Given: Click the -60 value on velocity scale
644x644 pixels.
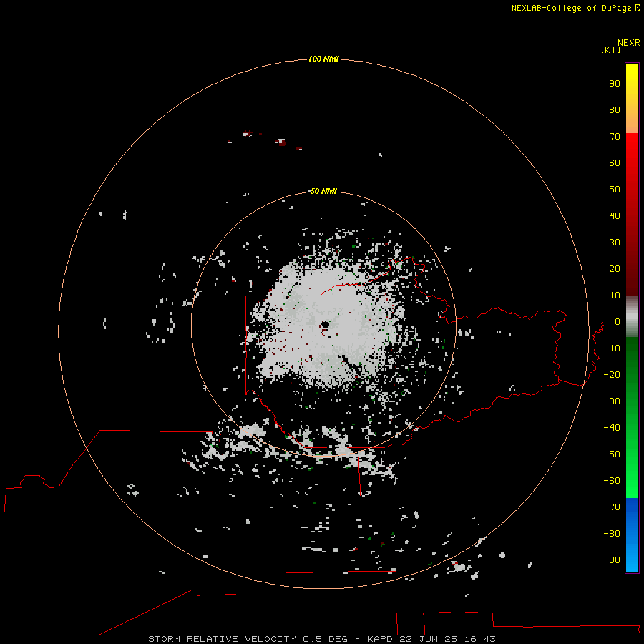Looking at the screenshot, I should (x=612, y=481).
